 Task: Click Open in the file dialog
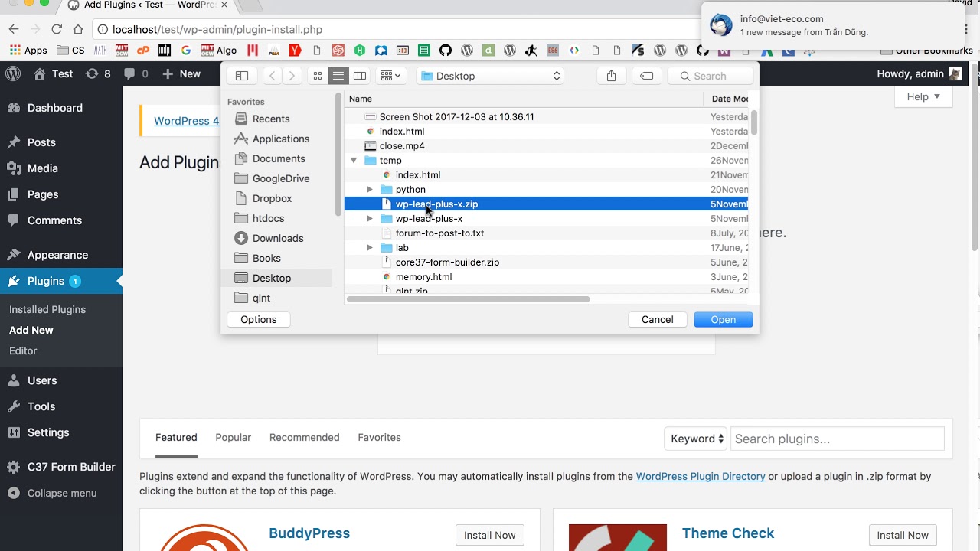point(723,319)
